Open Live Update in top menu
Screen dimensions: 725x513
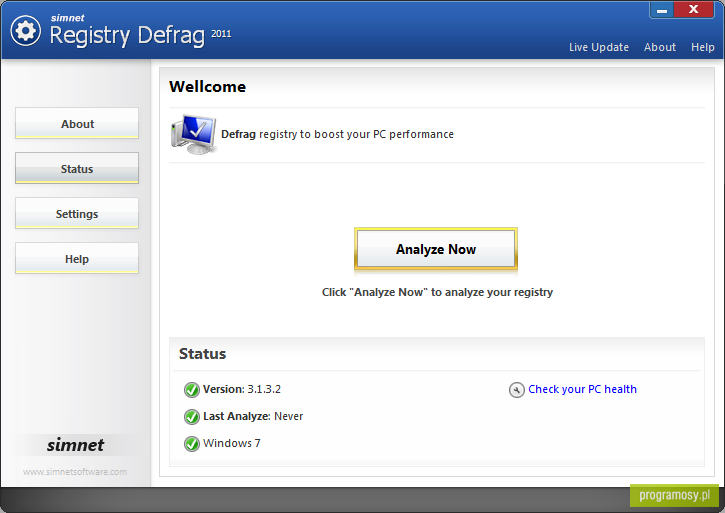tap(599, 47)
